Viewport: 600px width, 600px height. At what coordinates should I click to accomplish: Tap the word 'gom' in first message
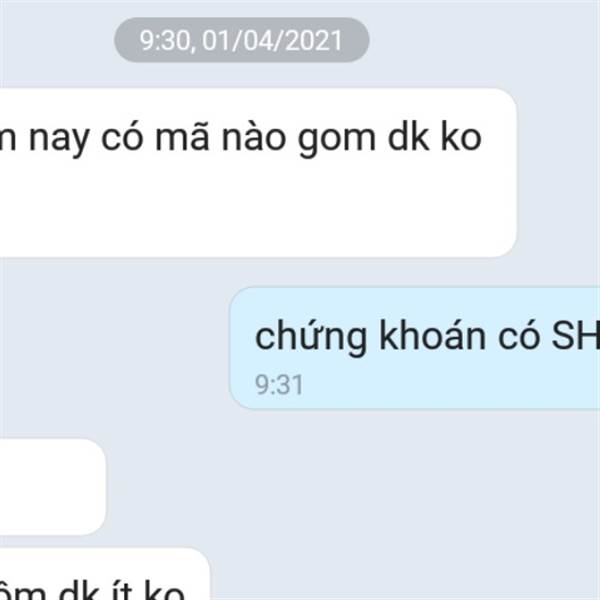pos(337,140)
